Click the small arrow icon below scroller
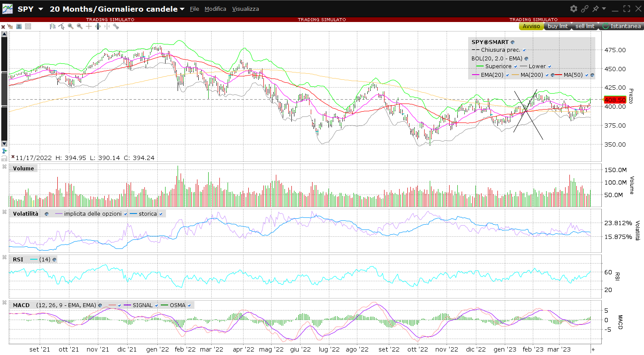 click(4, 151)
